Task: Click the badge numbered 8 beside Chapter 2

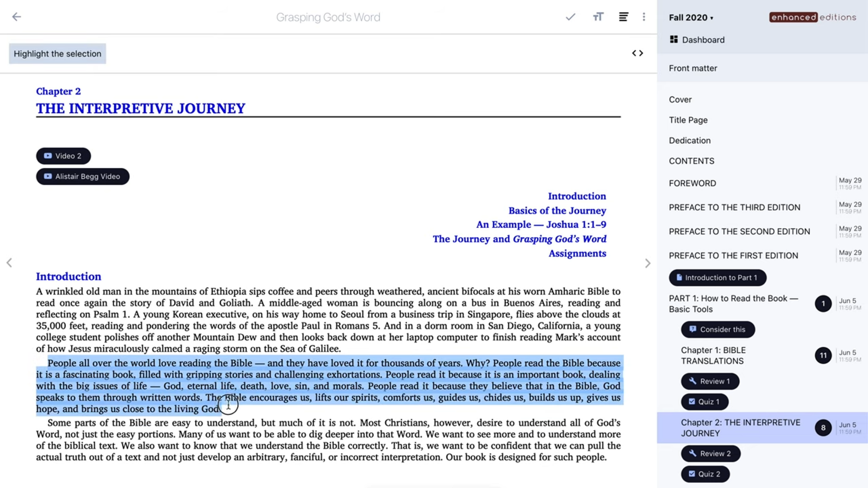Action: pyautogui.click(x=823, y=428)
